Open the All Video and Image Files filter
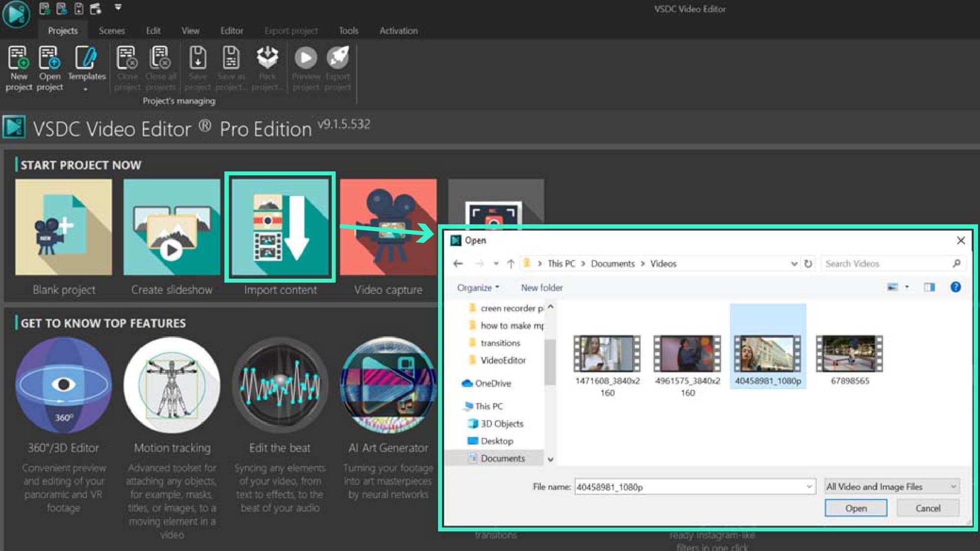 tap(892, 486)
